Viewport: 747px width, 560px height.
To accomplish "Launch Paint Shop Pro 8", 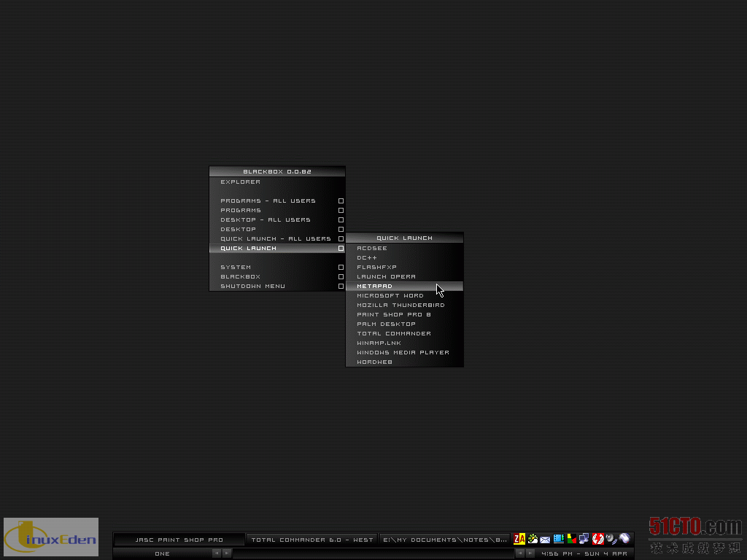I will coord(404,315).
